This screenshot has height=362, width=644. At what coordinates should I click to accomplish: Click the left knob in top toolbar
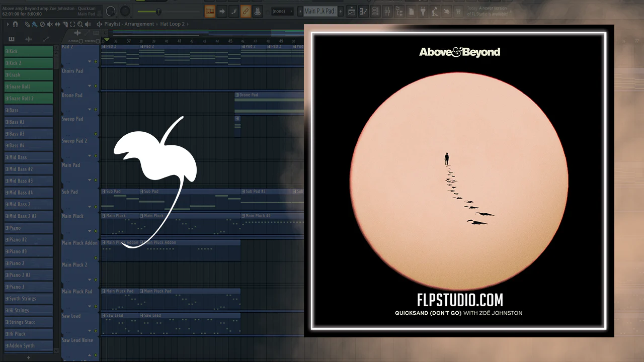coord(111,11)
